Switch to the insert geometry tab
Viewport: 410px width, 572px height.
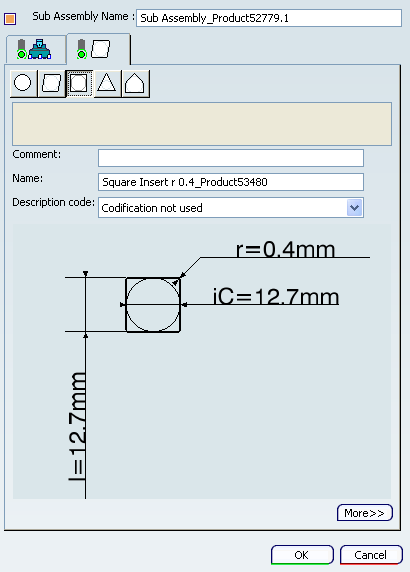[x=98, y=49]
